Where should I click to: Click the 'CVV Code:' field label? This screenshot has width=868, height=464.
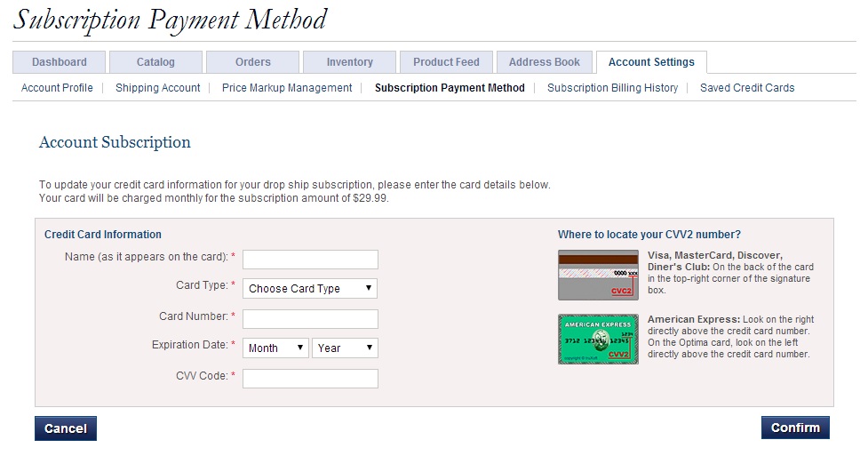coord(202,375)
